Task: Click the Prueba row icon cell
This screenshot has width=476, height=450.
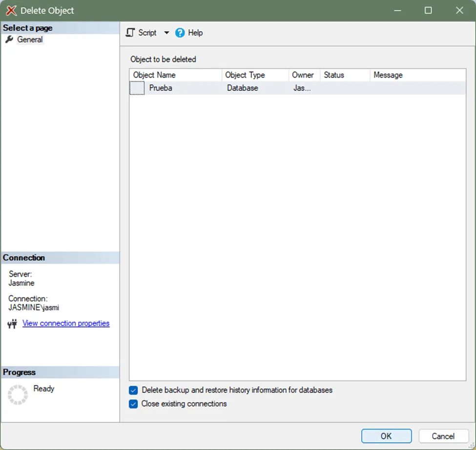Action: 137,88
